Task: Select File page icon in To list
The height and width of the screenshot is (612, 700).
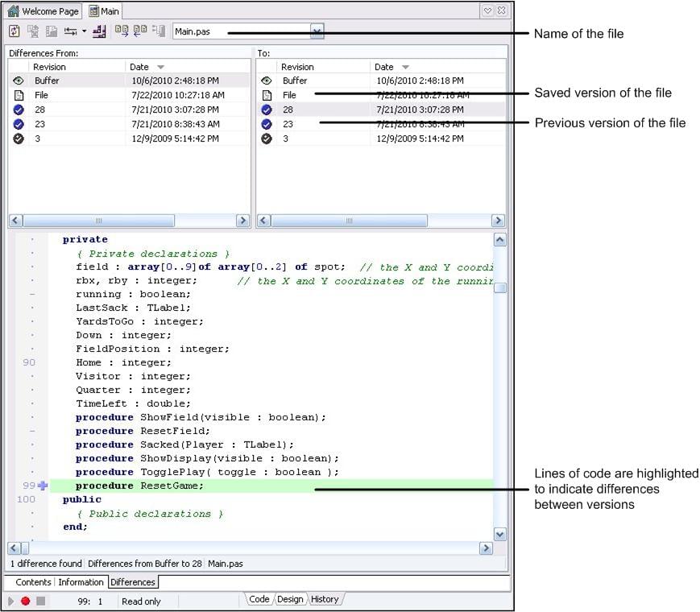Action: [x=267, y=95]
